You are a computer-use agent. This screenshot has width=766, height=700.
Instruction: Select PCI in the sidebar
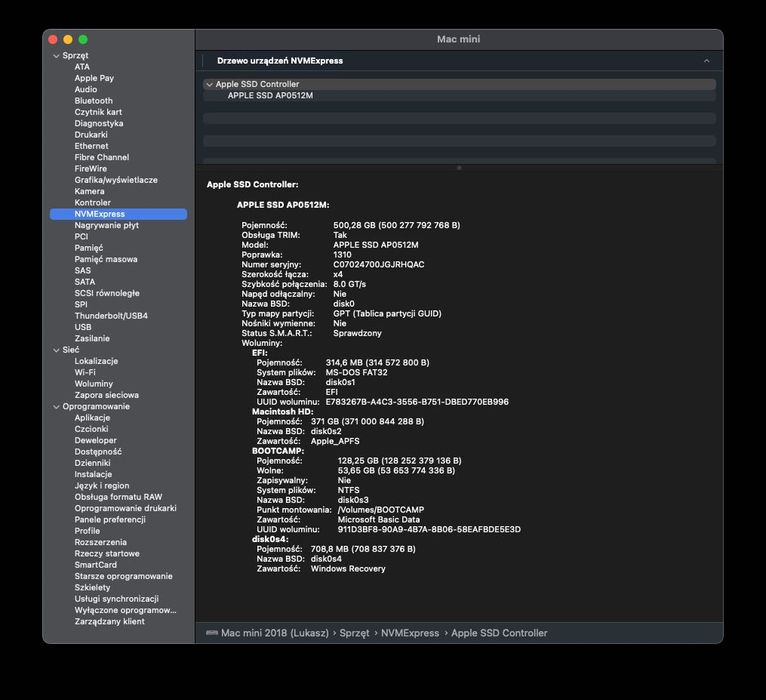tap(81, 236)
